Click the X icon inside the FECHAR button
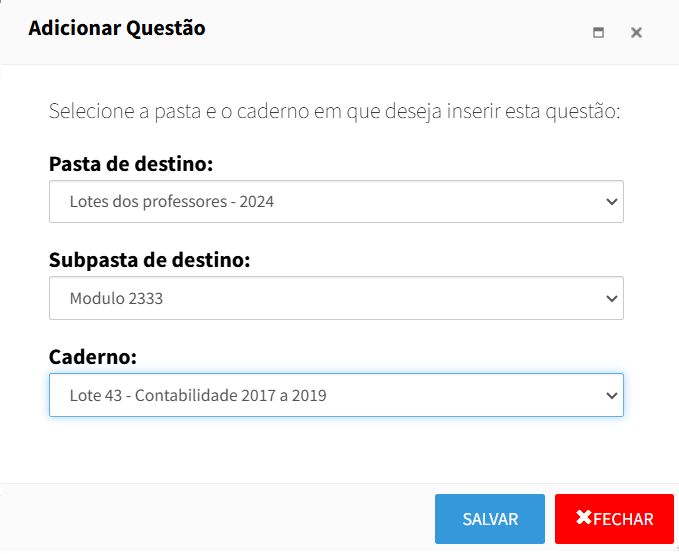Screen dimensions: 679x554 tap(584, 518)
